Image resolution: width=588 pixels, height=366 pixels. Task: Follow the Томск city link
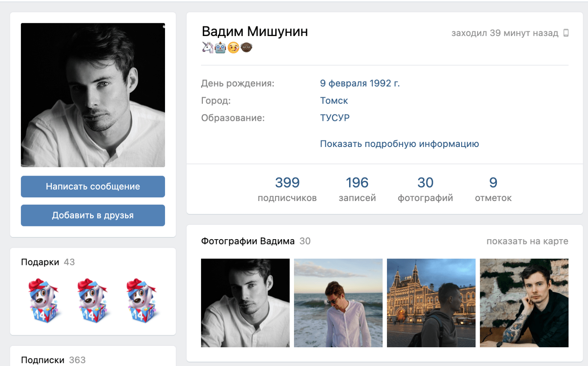click(334, 101)
